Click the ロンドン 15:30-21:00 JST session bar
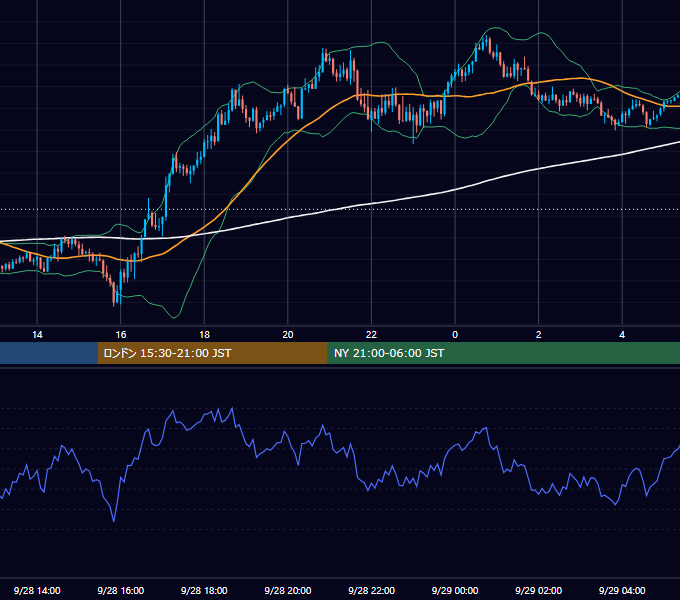This screenshot has height=600, width=680. pos(212,353)
